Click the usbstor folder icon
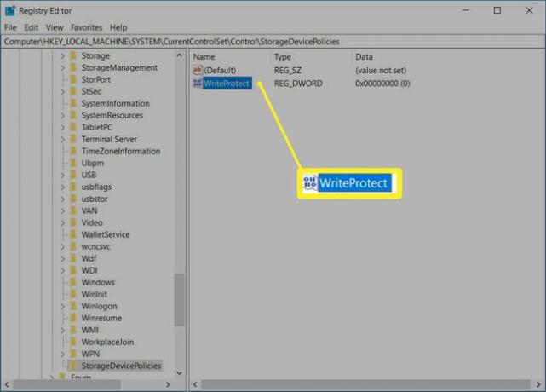This screenshot has width=546, height=392. tap(73, 199)
